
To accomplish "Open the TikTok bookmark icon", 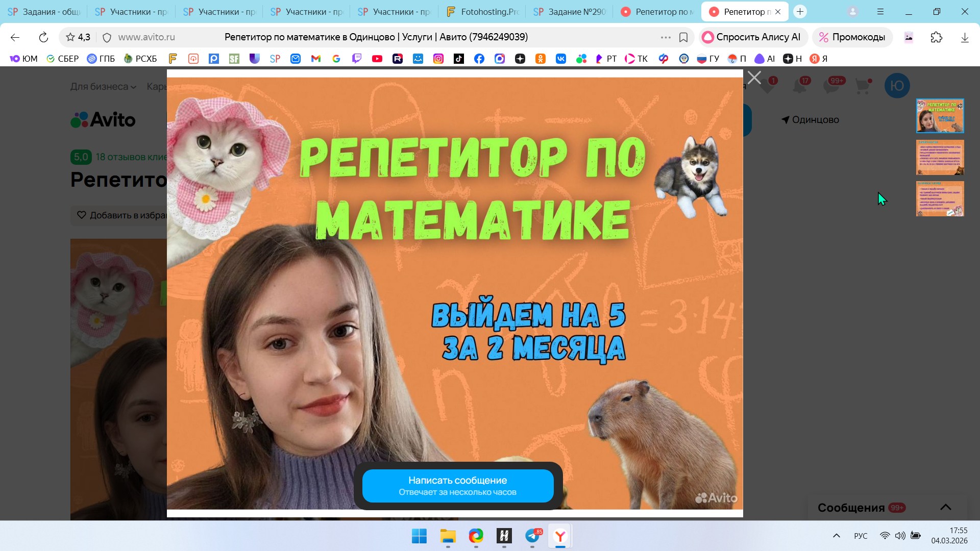I will click(x=459, y=59).
